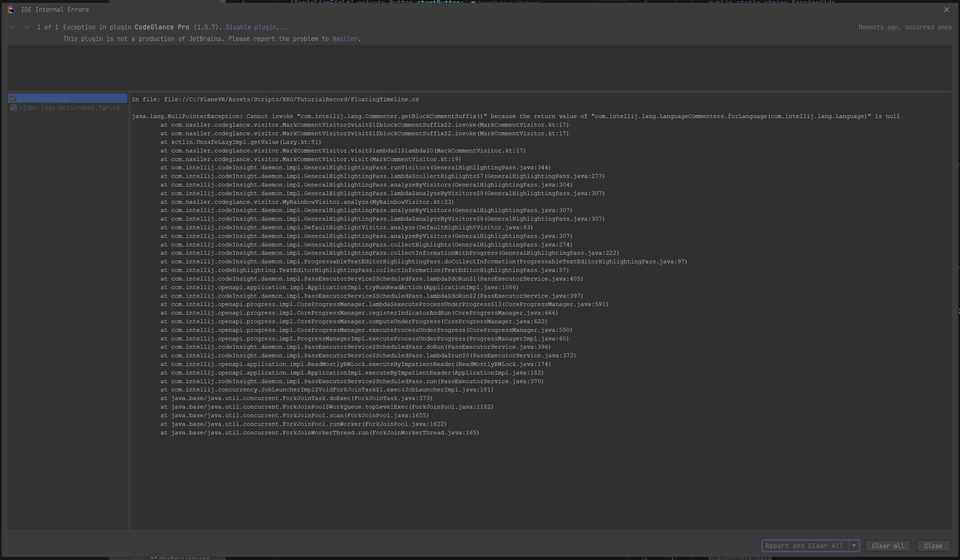The image size is (960, 560).
Task: Click the Rider logo icon in the title bar
Action: (11, 10)
